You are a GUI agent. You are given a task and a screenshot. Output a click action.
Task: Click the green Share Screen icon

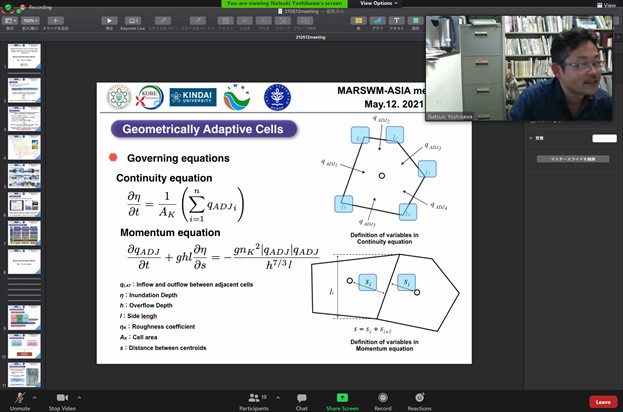point(342,398)
